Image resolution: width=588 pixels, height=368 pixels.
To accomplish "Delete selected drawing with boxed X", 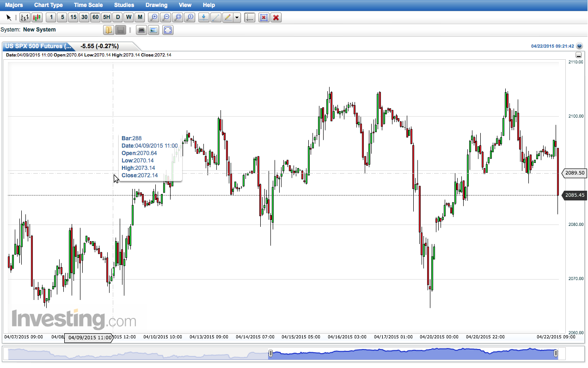I will [x=264, y=18].
